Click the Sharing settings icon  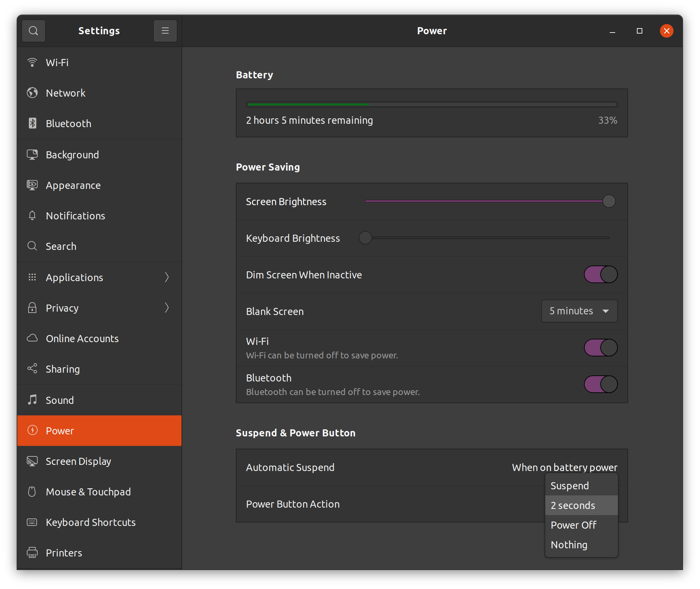[x=33, y=369]
